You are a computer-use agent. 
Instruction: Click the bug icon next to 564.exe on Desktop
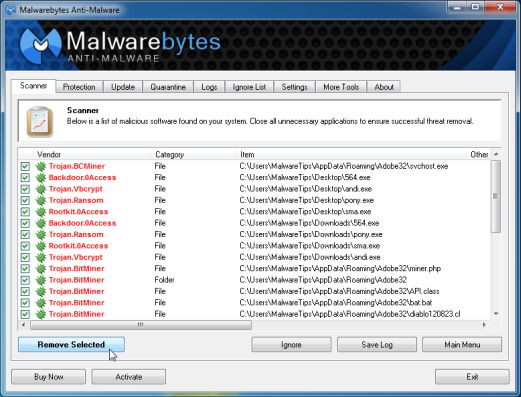(x=41, y=178)
